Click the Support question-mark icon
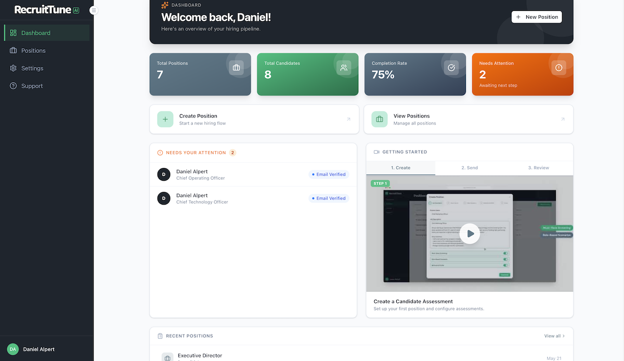The width and height of the screenshot is (624, 361). point(13,86)
